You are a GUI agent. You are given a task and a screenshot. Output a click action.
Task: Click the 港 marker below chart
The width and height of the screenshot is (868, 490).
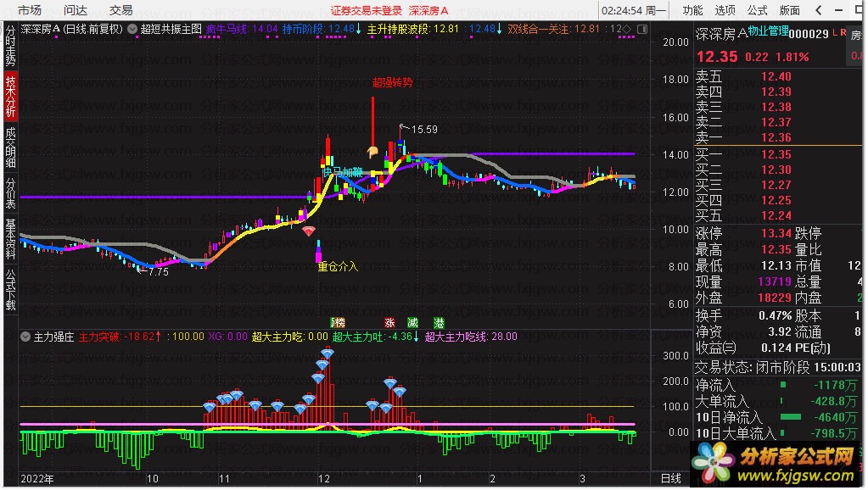[439, 323]
